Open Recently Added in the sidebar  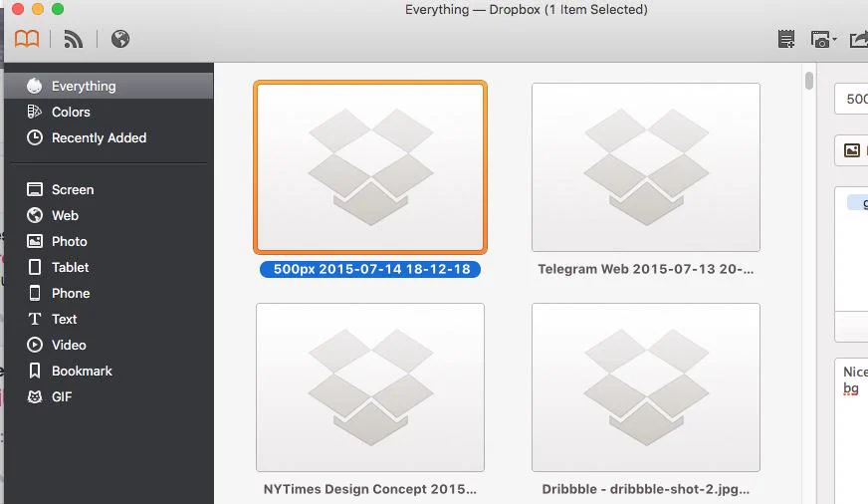(108, 137)
